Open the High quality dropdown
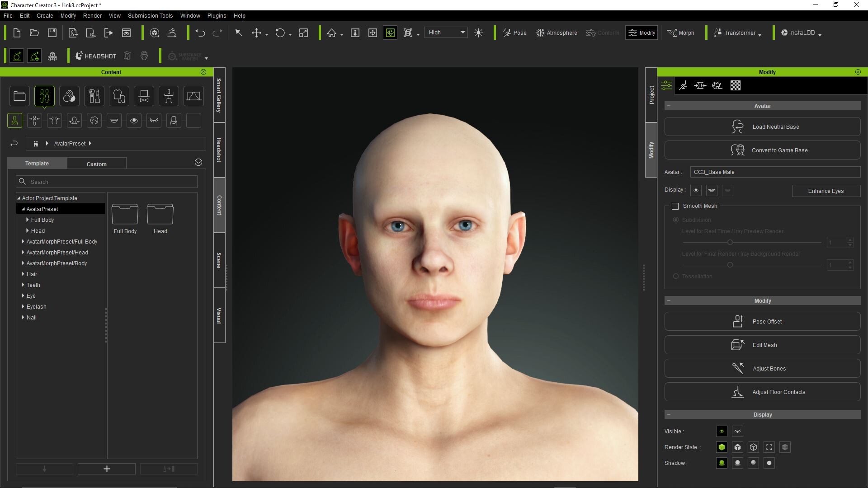Viewport: 868px width, 488px height. (x=446, y=33)
